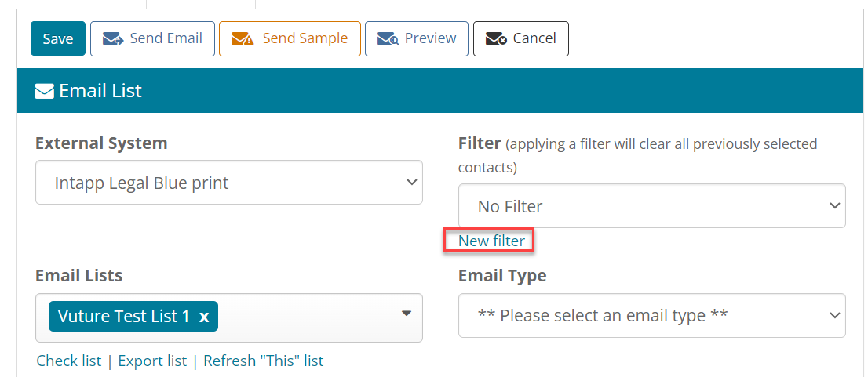Open the Email Type selection dropdown
The height and width of the screenshot is (377, 868).
point(652,315)
